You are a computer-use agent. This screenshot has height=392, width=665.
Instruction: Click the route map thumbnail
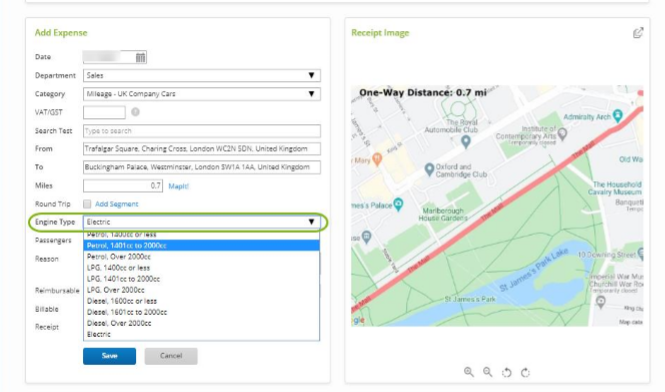[x=497, y=206]
